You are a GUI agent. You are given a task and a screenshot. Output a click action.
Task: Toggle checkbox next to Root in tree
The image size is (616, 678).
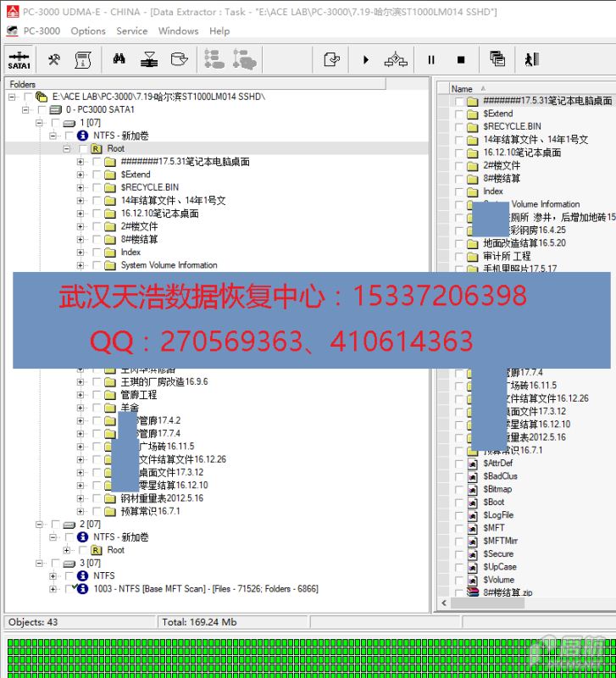coord(82,149)
